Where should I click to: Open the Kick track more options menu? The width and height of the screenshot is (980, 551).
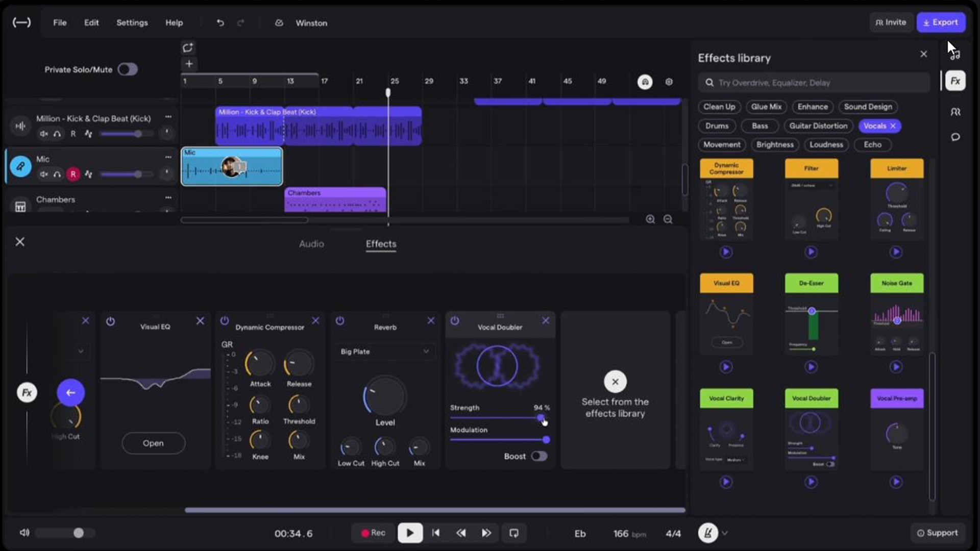pyautogui.click(x=168, y=117)
